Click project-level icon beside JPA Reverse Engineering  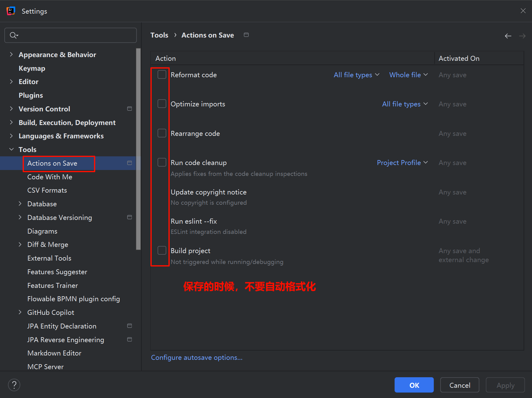pos(130,339)
